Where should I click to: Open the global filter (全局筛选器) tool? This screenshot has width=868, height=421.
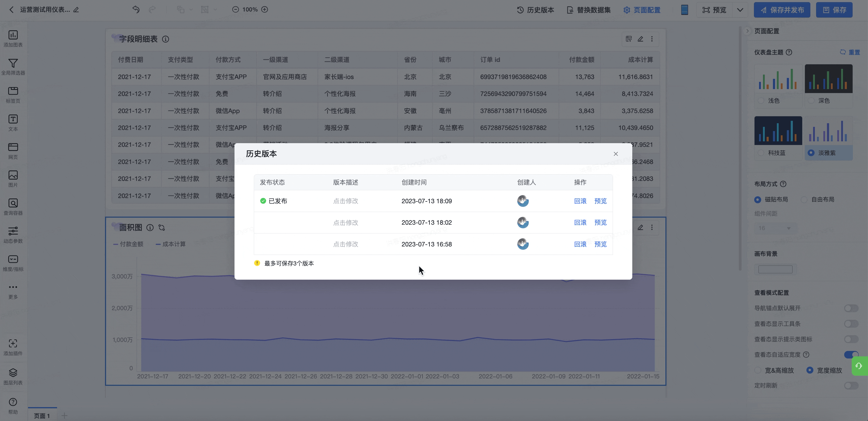(13, 66)
